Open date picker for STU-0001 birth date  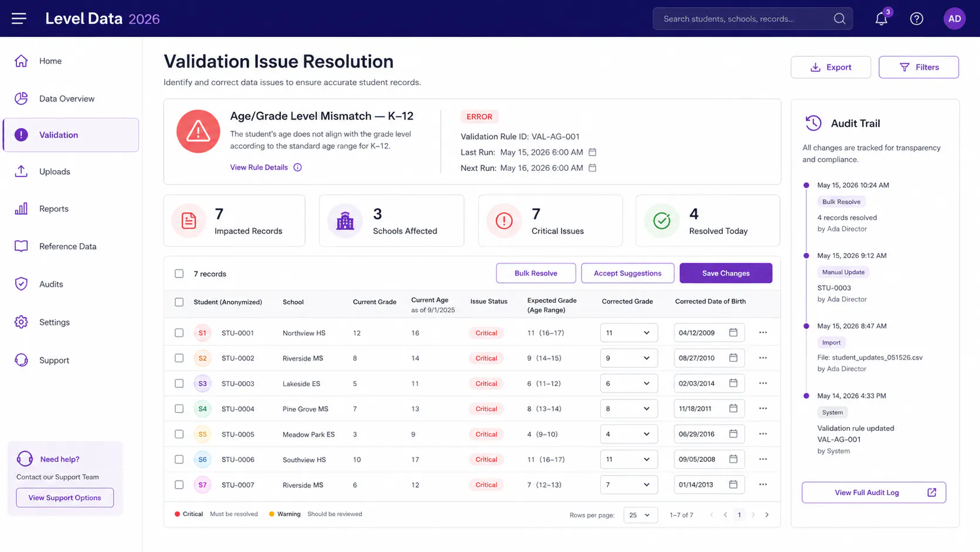[x=733, y=333]
